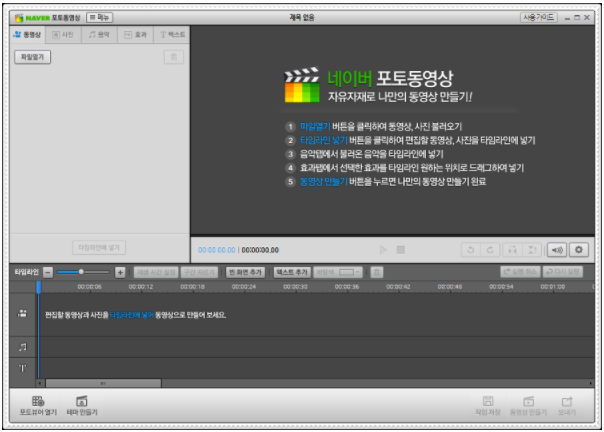Click the NAVER 포토동영상 clapperboard logo in title bar
The height and width of the screenshot is (432, 604).
(19, 18)
